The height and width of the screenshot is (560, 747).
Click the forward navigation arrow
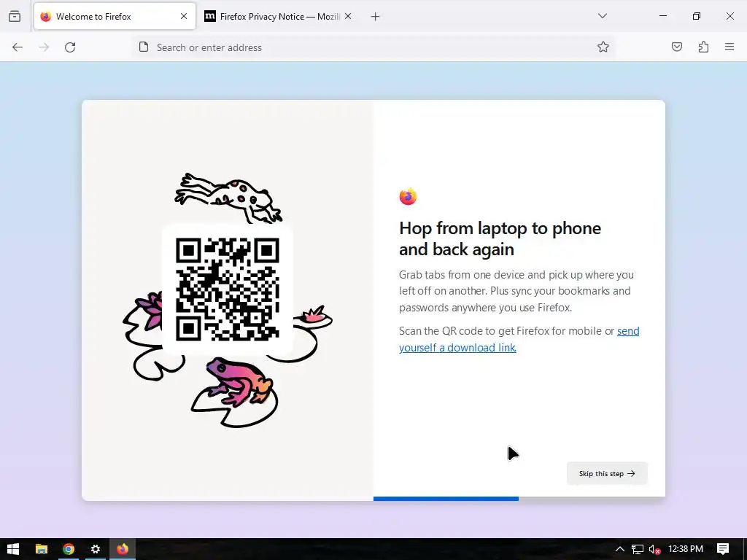click(x=44, y=47)
